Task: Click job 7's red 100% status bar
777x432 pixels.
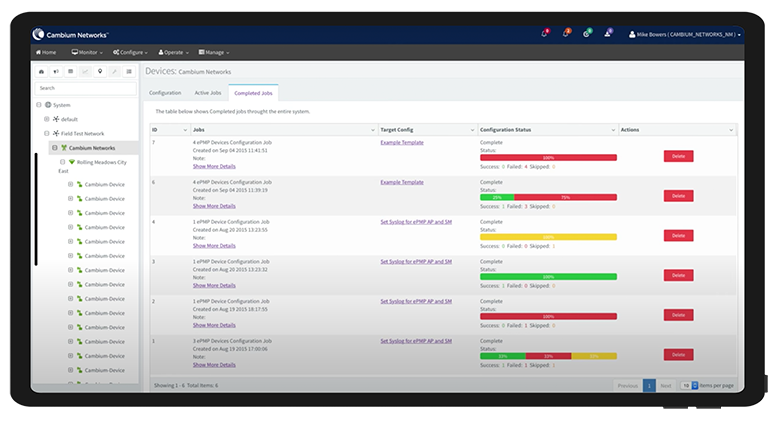Action: pyautogui.click(x=548, y=158)
